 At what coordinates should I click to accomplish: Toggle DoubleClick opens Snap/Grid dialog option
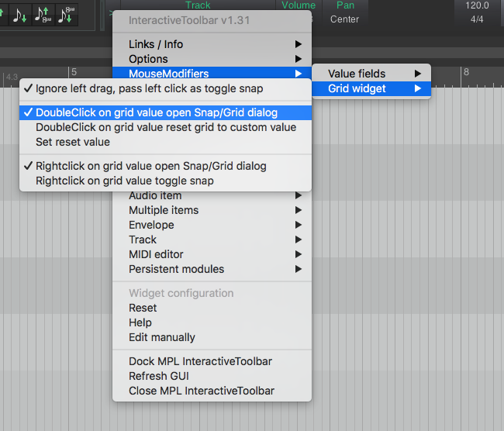click(156, 112)
